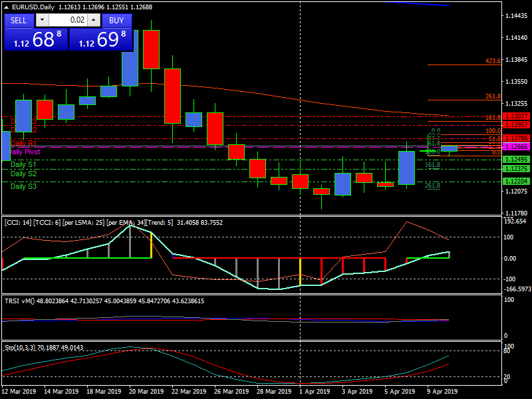Select the red 1.12957 price label
This screenshot has height=399, width=532.
tap(516, 125)
